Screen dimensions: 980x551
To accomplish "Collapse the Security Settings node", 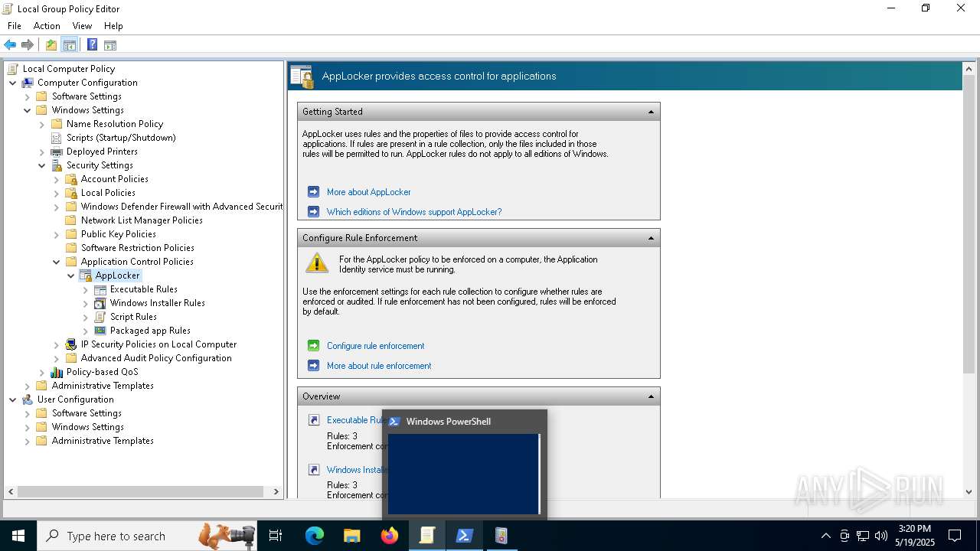I will [42, 165].
